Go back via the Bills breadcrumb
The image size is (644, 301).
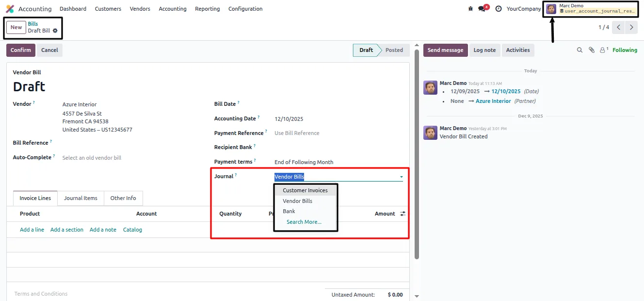[33, 24]
